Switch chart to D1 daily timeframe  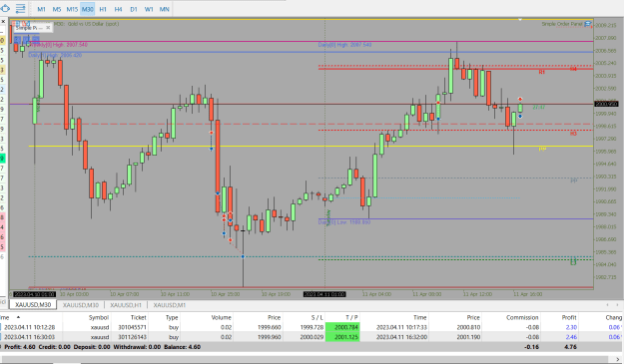(x=134, y=9)
